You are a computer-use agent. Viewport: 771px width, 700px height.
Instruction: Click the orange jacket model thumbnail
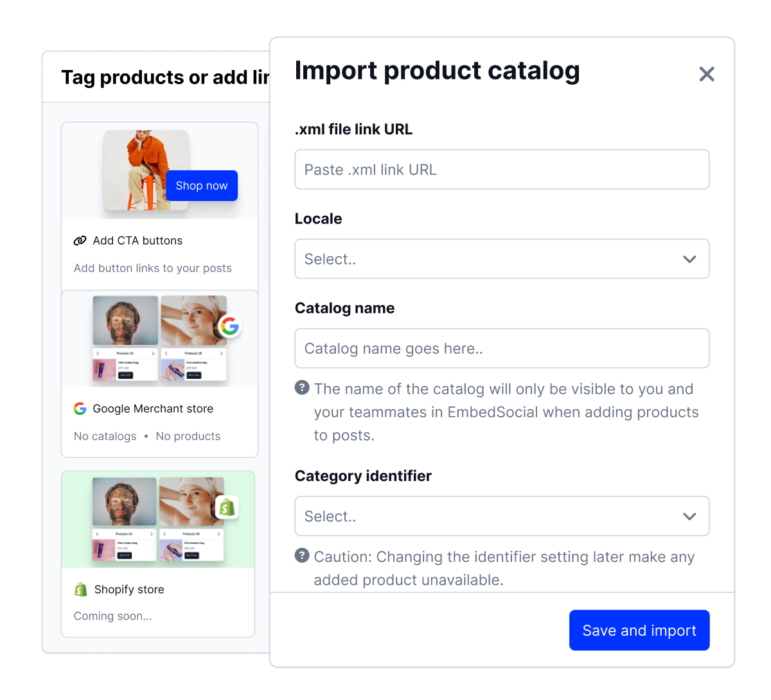click(x=146, y=171)
